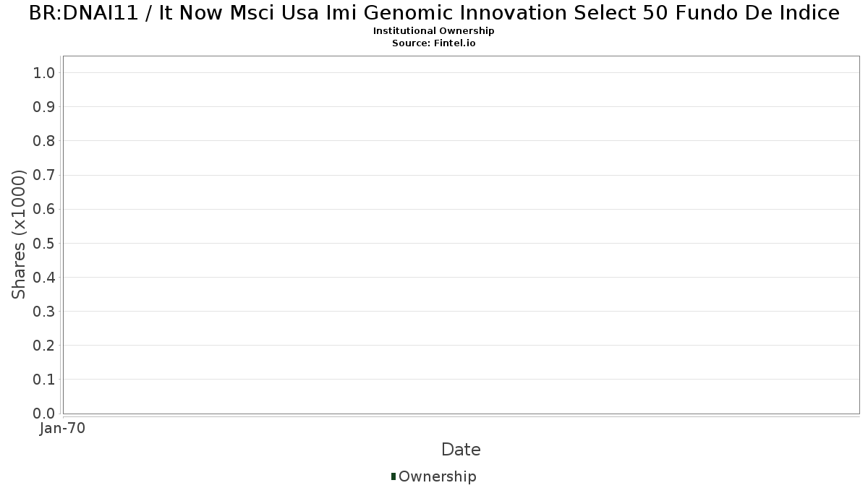Image resolution: width=868 pixels, height=488 pixels.
Task: Click the 0.8 y-axis tick label
Action: (44, 141)
